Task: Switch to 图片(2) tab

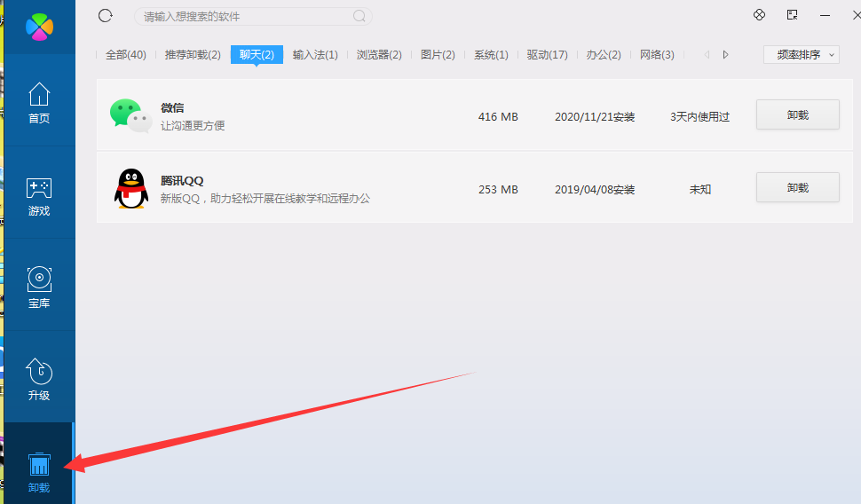Action: [x=438, y=54]
